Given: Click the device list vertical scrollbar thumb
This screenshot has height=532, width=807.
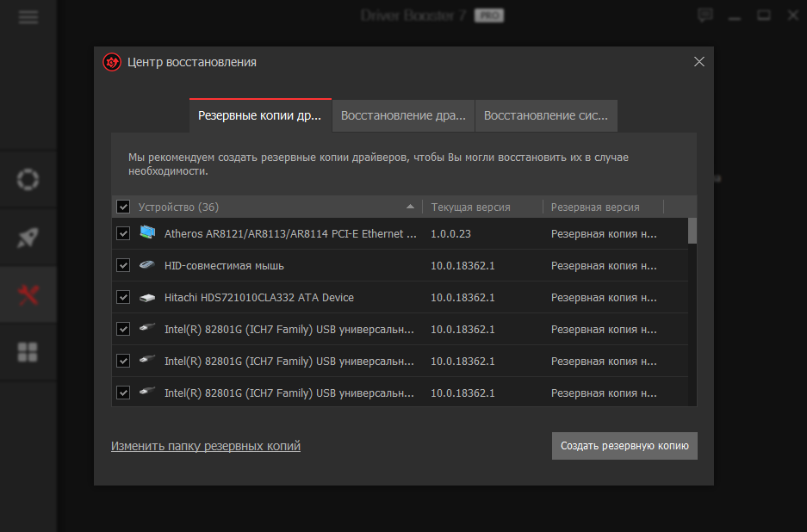Looking at the screenshot, I should point(692,231).
